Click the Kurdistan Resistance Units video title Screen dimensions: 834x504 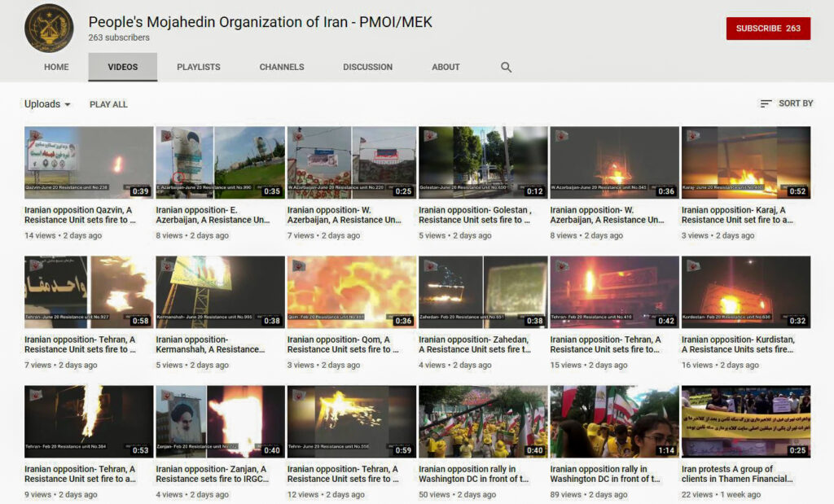[x=738, y=344]
